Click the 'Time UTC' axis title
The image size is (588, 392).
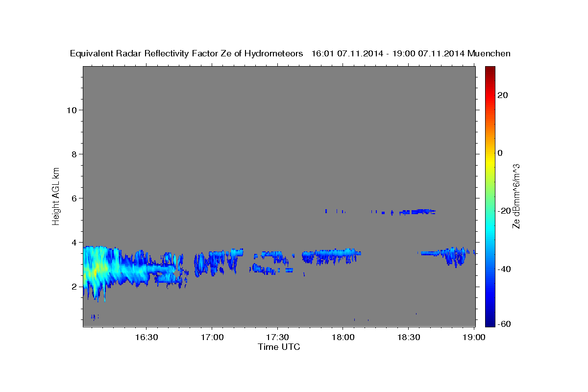coord(279,347)
